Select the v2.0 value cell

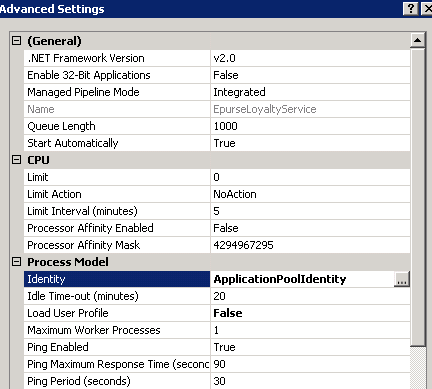(310, 58)
